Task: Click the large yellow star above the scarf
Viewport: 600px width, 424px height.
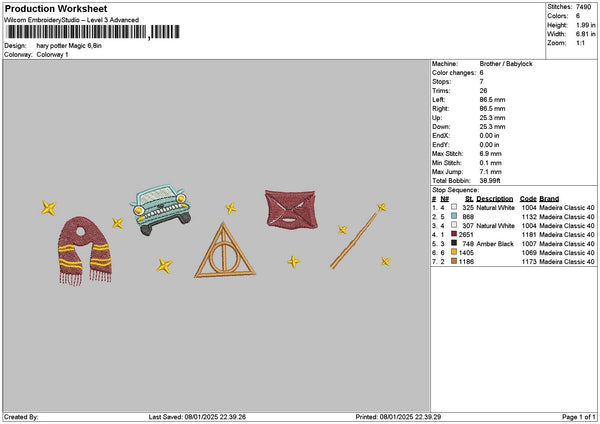Action: click(x=49, y=208)
